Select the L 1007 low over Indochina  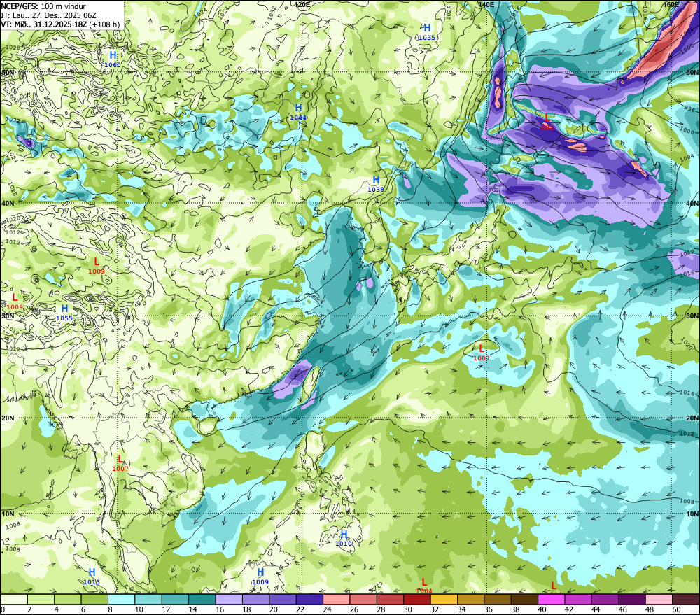tap(120, 462)
